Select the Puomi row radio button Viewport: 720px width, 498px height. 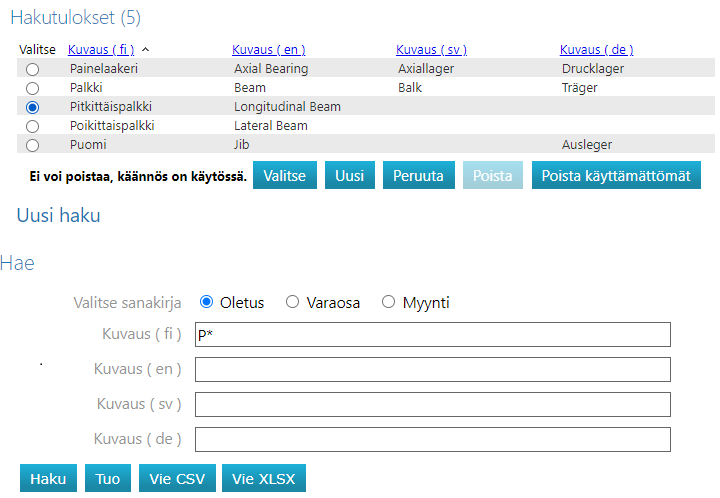click(x=33, y=145)
